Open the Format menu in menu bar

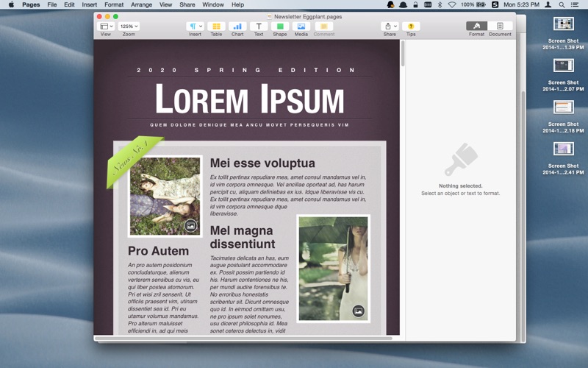114,4
